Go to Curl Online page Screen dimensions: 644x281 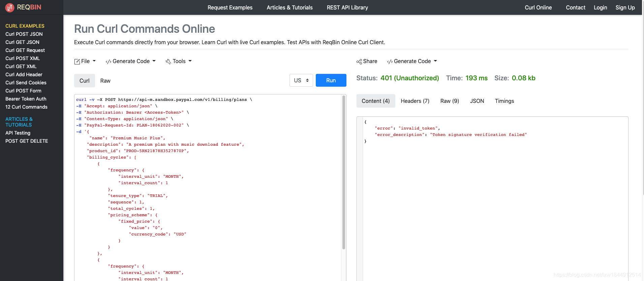click(x=538, y=7)
